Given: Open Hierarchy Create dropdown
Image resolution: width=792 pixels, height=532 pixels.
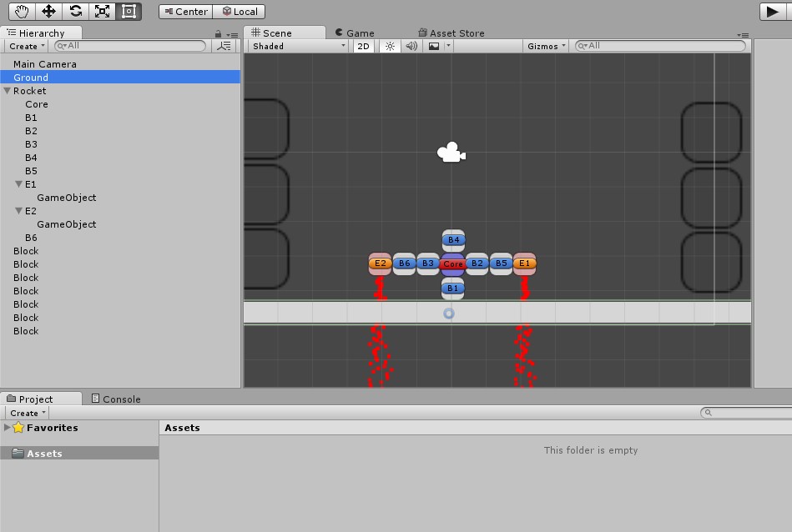Looking at the screenshot, I should click(27, 46).
